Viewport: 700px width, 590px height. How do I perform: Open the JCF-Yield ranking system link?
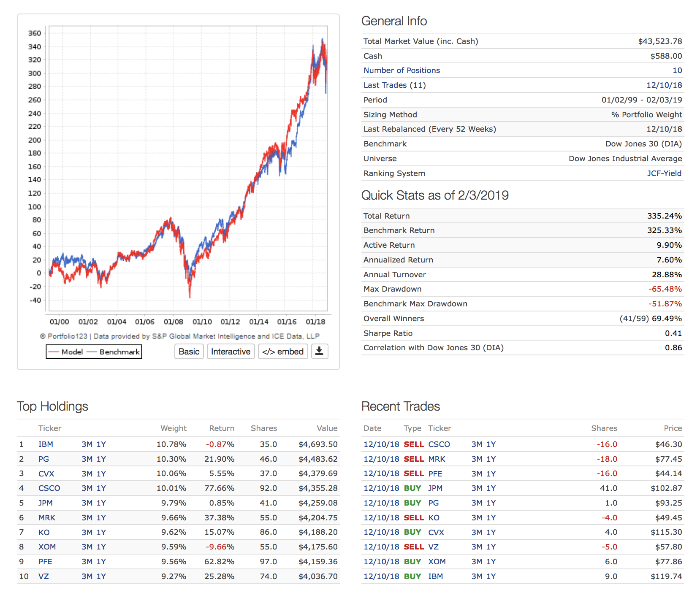click(664, 173)
